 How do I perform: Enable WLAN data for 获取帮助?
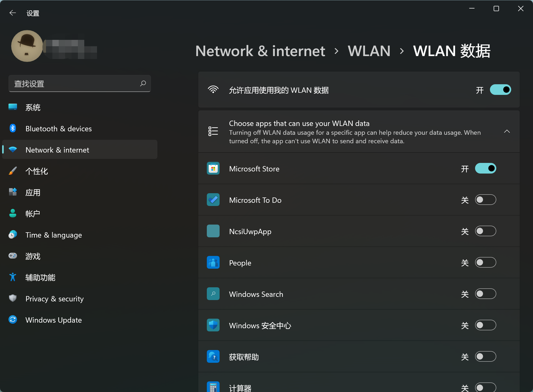[485, 357]
